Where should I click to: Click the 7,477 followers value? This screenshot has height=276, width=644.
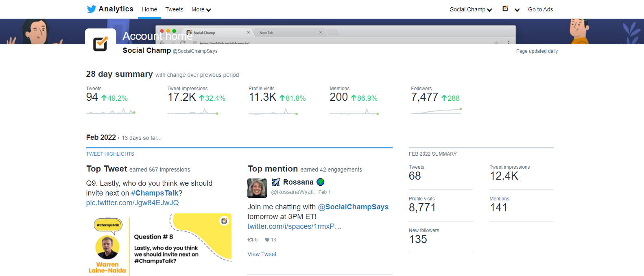pyautogui.click(x=424, y=97)
